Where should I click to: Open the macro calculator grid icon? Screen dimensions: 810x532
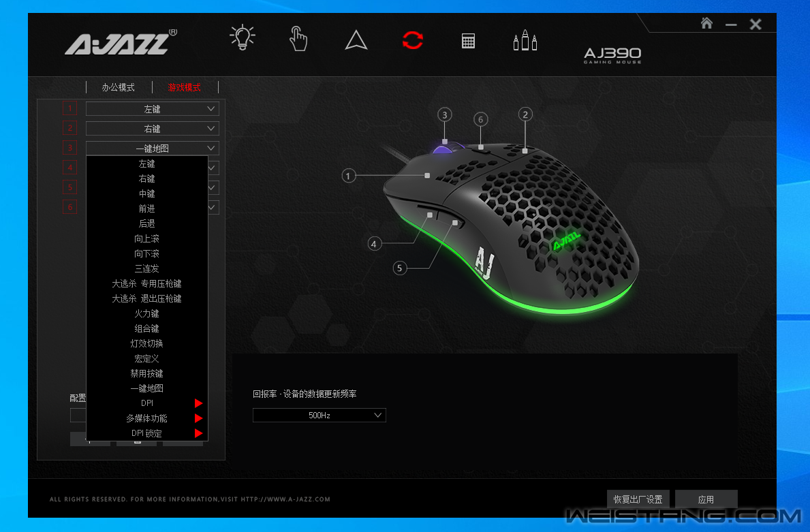[468, 41]
